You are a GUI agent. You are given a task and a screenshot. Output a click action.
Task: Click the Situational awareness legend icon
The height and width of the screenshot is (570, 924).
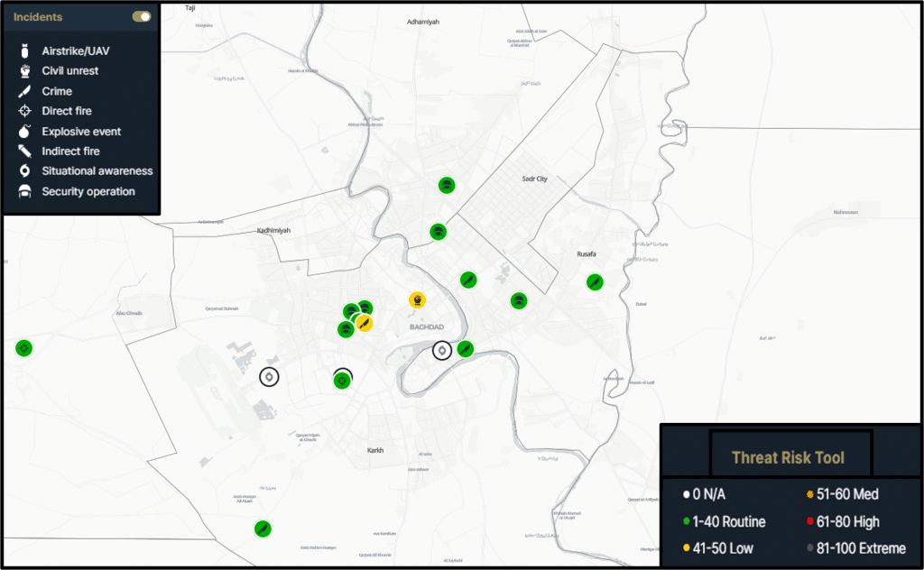coord(25,171)
